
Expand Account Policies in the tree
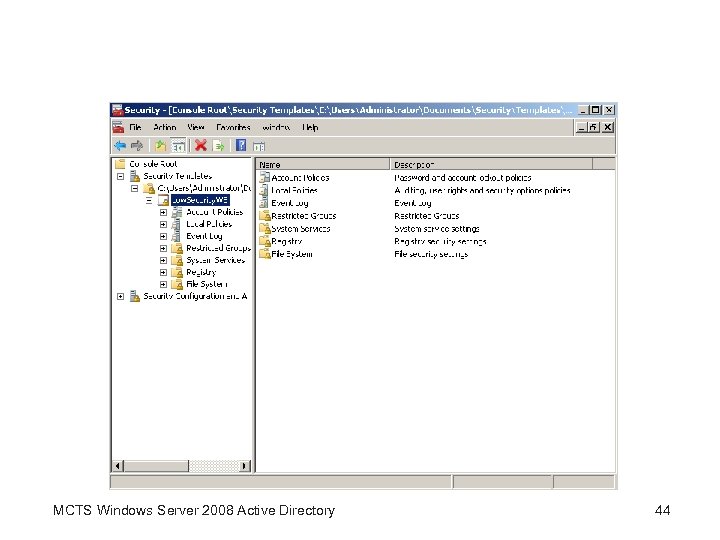163,213
